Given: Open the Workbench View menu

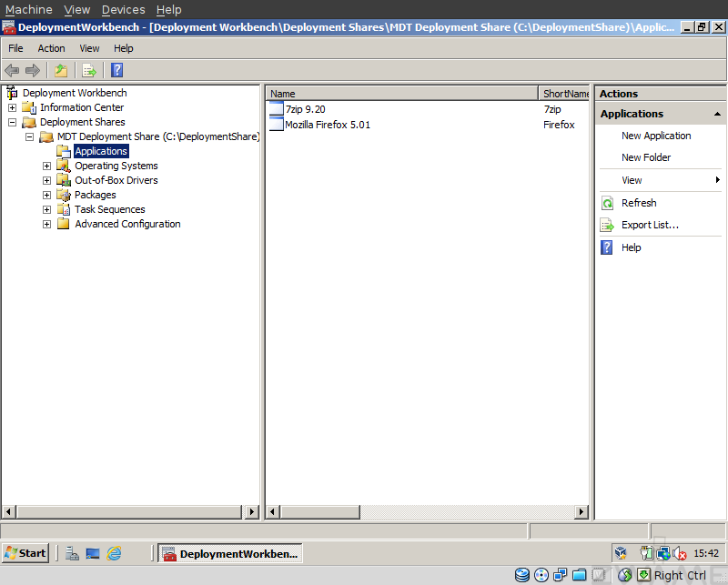Looking at the screenshot, I should coord(89,48).
